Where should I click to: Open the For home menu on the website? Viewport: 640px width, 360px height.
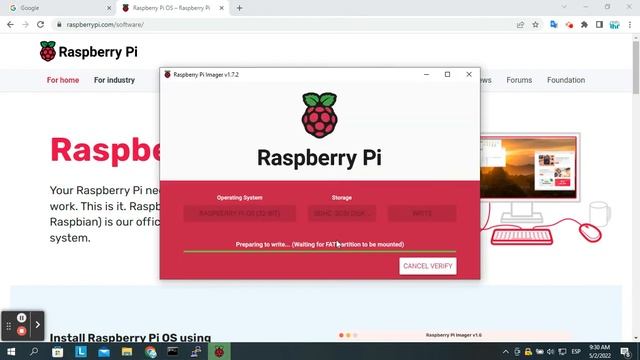[x=63, y=80]
